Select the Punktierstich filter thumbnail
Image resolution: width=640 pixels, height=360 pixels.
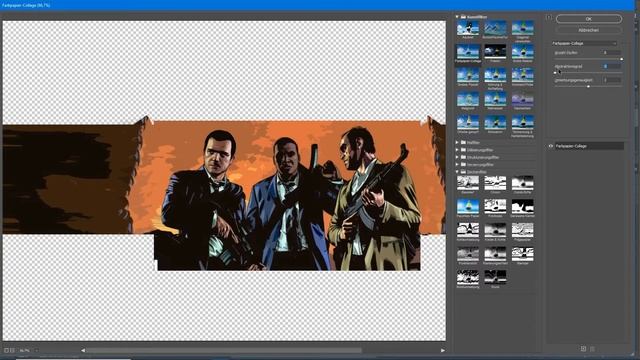[x=468, y=253]
